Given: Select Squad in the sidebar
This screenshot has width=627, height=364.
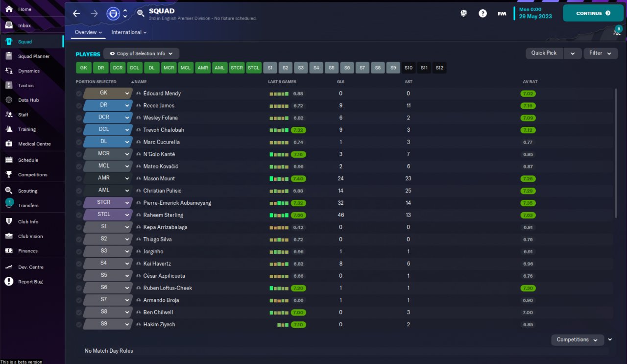Looking at the screenshot, I should pos(32,42).
